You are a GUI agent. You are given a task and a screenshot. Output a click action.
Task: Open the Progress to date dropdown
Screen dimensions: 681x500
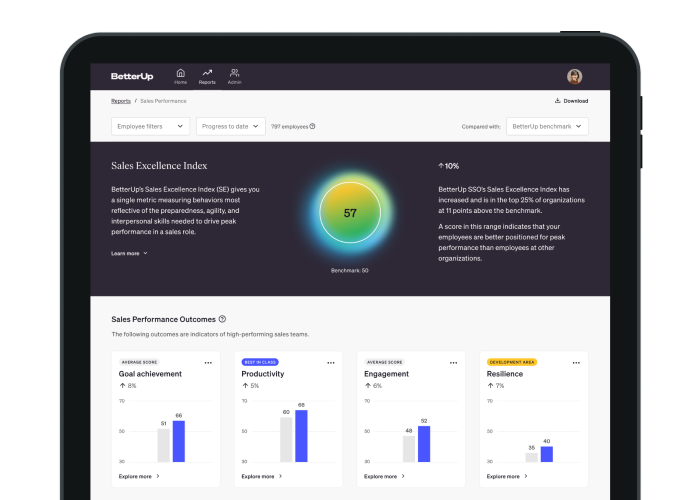point(229,126)
